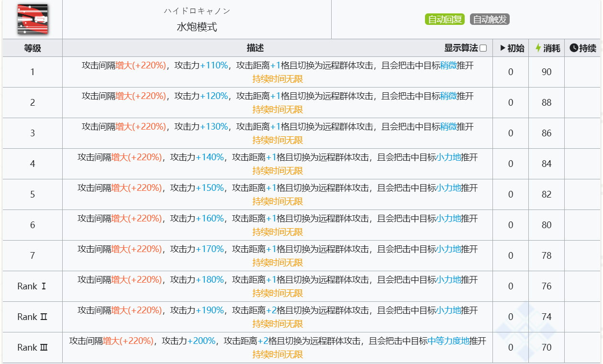This screenshot has width=603, height=364.
Task: Click the +180% attack value
Action: [x=210, y=280]
